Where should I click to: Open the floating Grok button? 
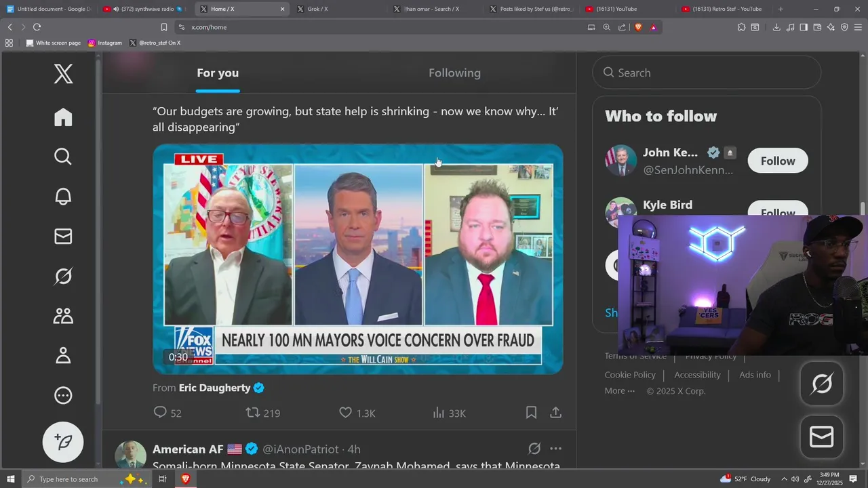tap(822, 384)
